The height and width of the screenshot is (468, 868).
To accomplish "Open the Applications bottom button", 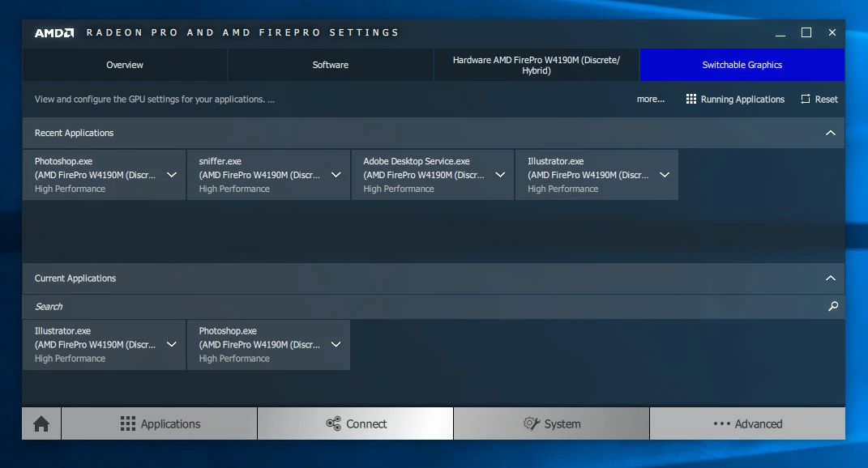I will (x=160, y=423).
